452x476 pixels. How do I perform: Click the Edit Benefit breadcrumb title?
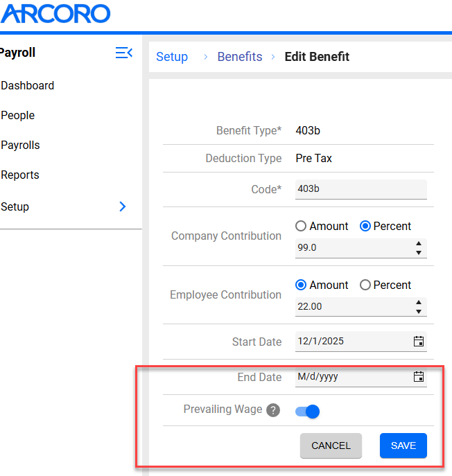pyautogui.click(x=317, y=57)
